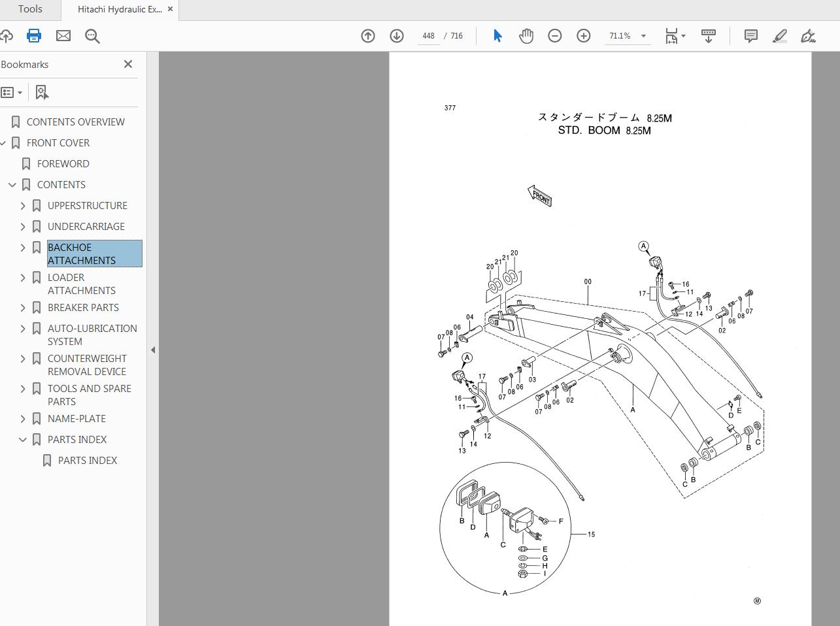Save file to Adobe Document Cloud
The image size is (840, 626).
pyautogui.click(x=7, y=36)
